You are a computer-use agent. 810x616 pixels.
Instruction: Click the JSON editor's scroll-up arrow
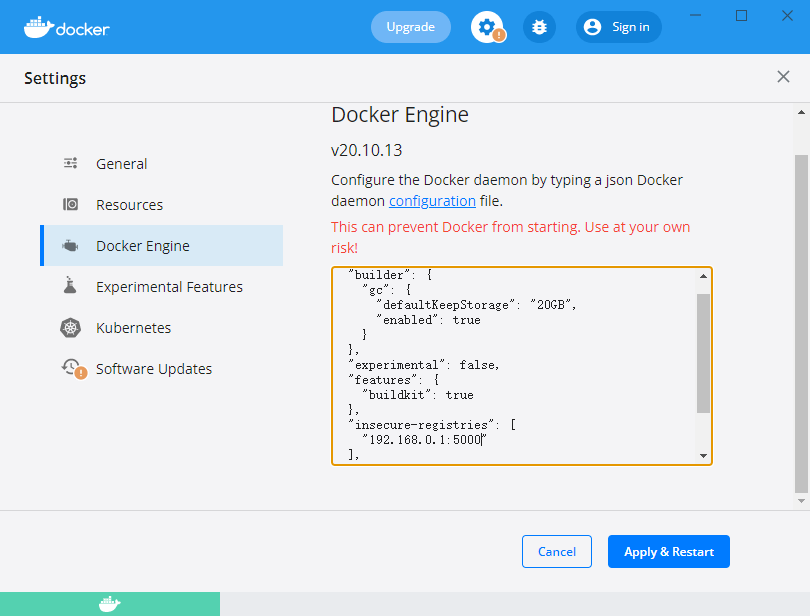click(x=703, y=276)
